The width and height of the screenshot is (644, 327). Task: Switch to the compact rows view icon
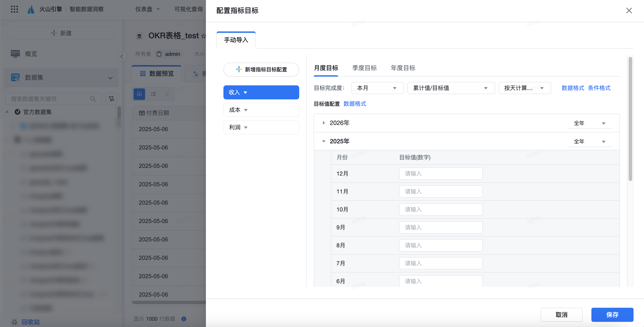pos(167,94)
